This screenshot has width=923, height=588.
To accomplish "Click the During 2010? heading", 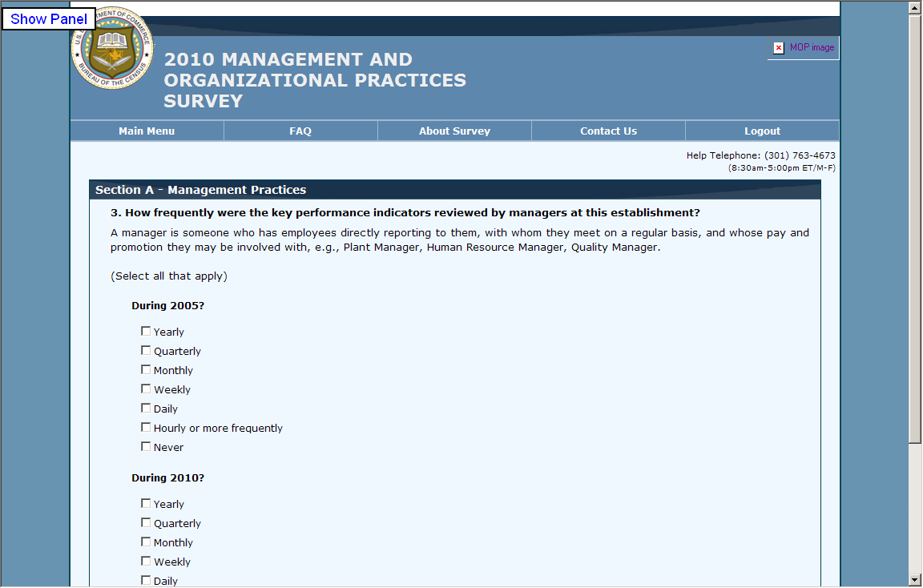I will pyautogui.click(x=167, y=478).
